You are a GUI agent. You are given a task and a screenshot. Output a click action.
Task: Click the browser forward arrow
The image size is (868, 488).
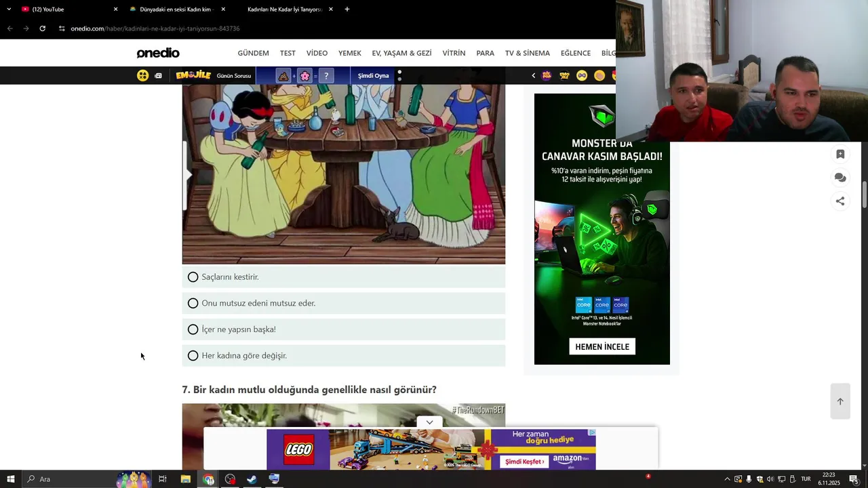(x=26, y=28)
